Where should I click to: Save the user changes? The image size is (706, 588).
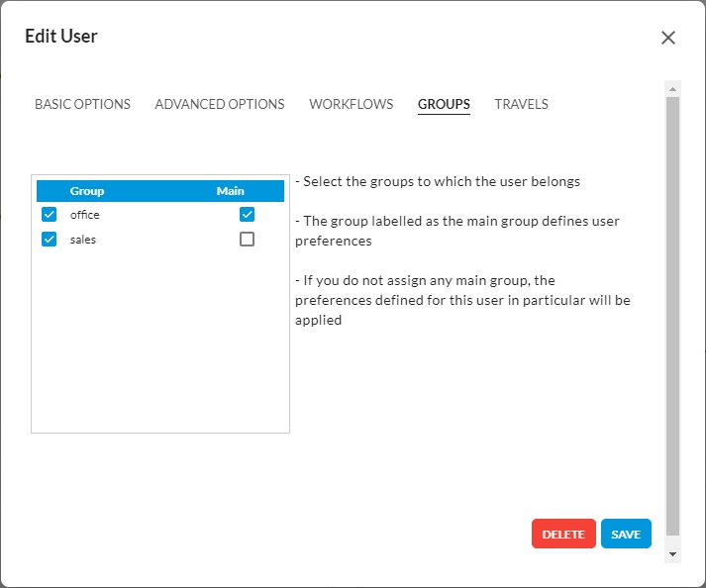coord(626,534)
